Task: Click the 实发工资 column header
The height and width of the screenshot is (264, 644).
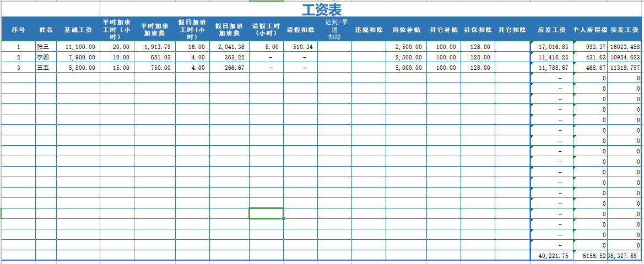Action: [x=625, y=30]
